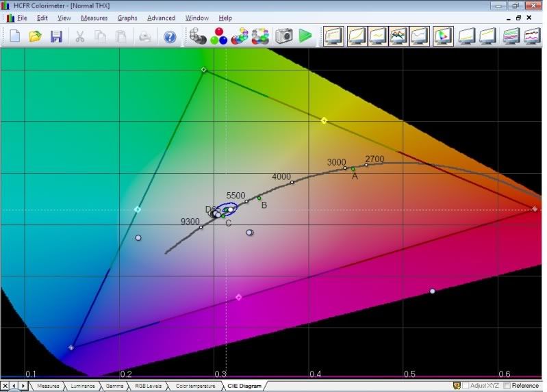Screen dimensions: 547x392
Task: Open the Help menu
Action: [225, 18]
